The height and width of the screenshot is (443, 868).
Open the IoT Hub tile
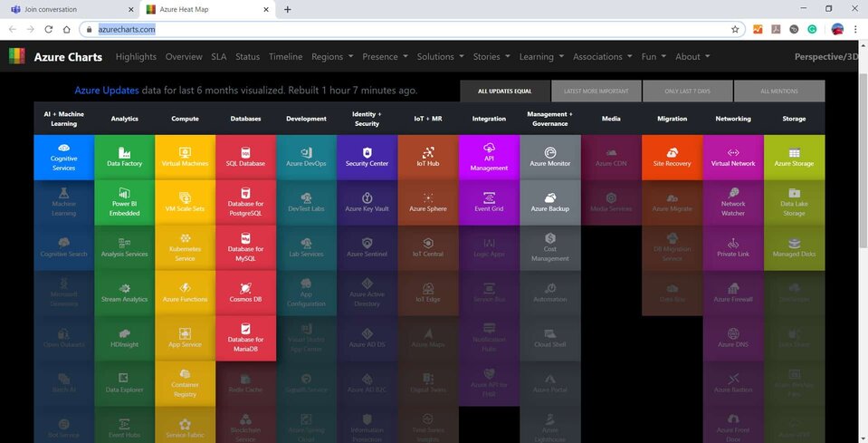428,158
